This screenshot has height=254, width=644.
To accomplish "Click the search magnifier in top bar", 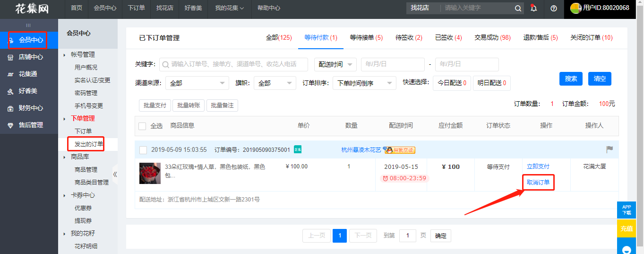I will 518,8.
